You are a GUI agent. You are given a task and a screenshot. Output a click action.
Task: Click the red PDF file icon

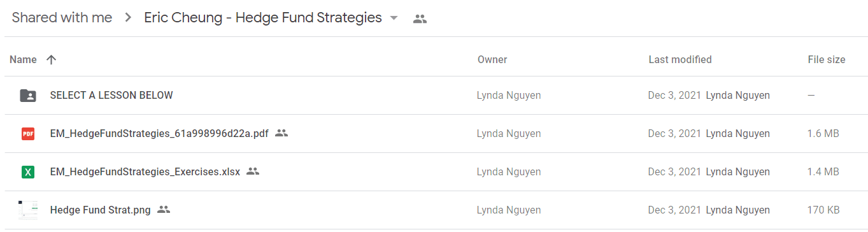[28, 134]
